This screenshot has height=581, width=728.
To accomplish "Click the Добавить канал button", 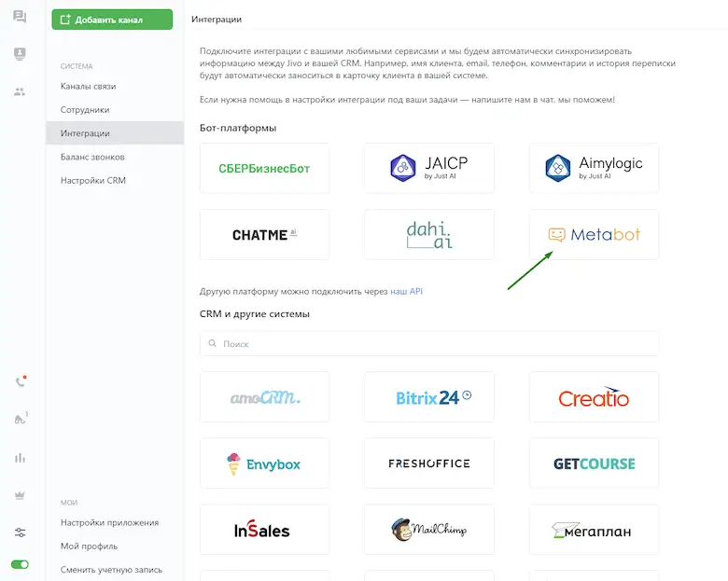I will pyautogui.click(x=112, y=20).
